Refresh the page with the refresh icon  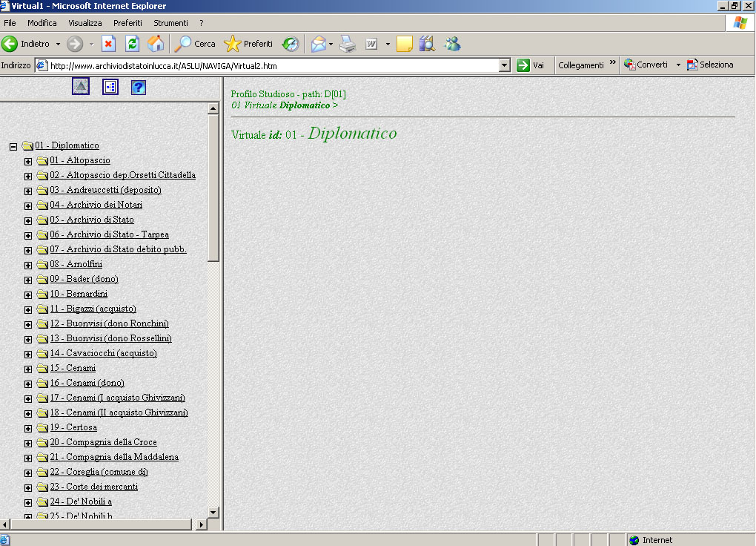[x=132, y=44]
